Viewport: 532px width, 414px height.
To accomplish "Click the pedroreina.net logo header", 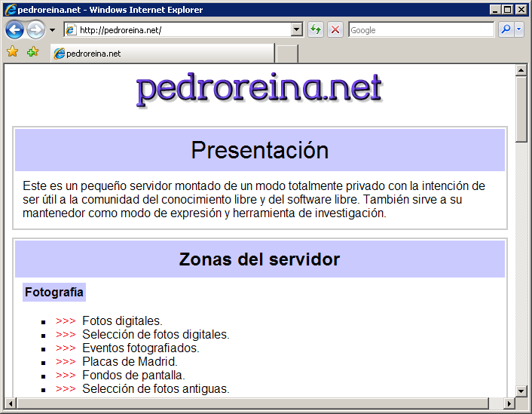I will (x=259, y=89).
